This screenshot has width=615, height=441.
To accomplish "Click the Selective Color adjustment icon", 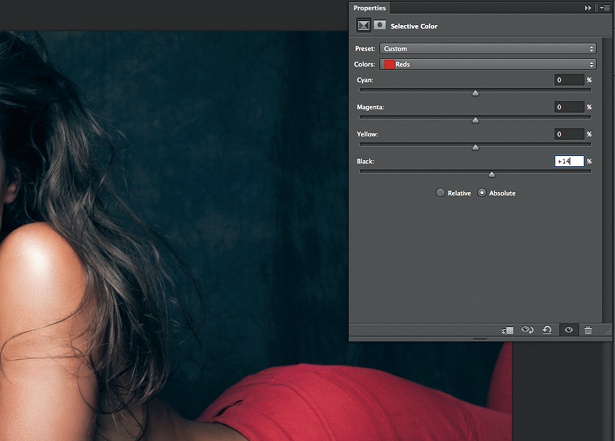I will (363, 26).
